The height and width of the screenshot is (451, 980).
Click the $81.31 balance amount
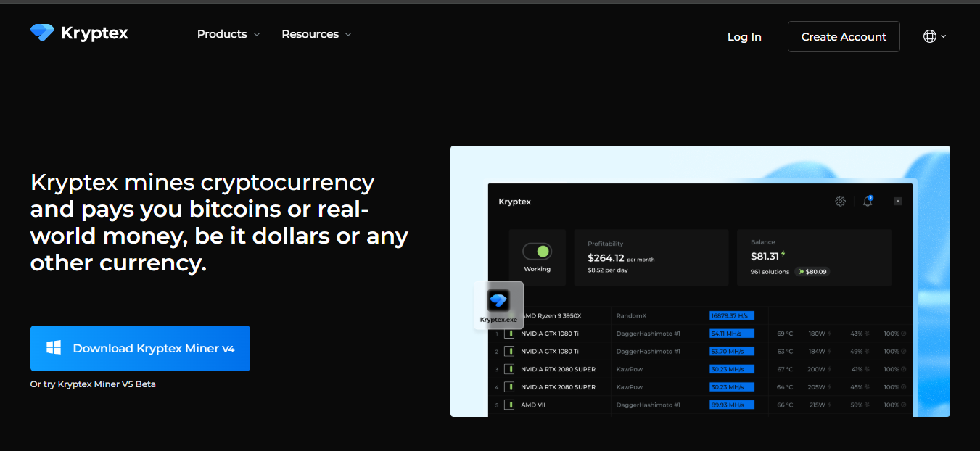click(x=765, y=256)
